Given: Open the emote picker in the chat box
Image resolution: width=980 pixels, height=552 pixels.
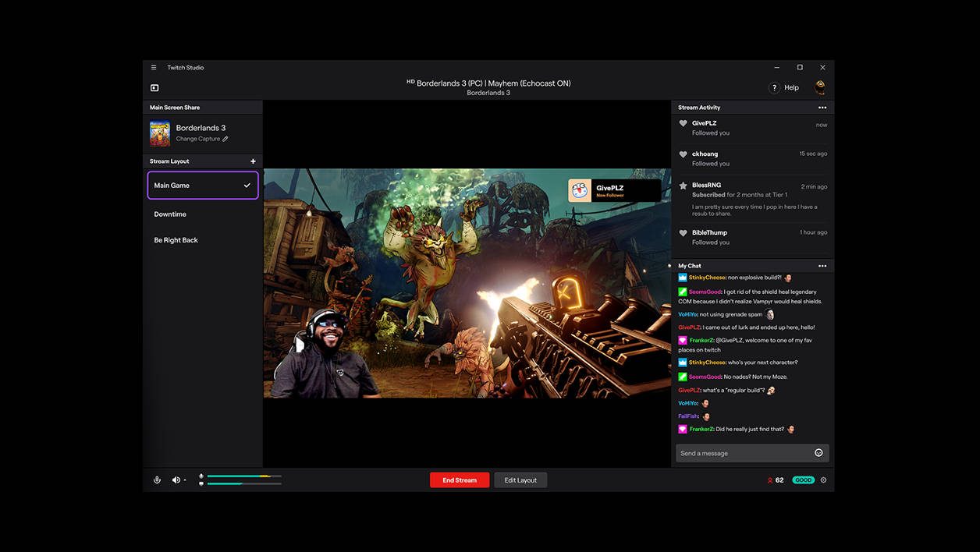Looking at the screenshot, I should pos(818,453).
